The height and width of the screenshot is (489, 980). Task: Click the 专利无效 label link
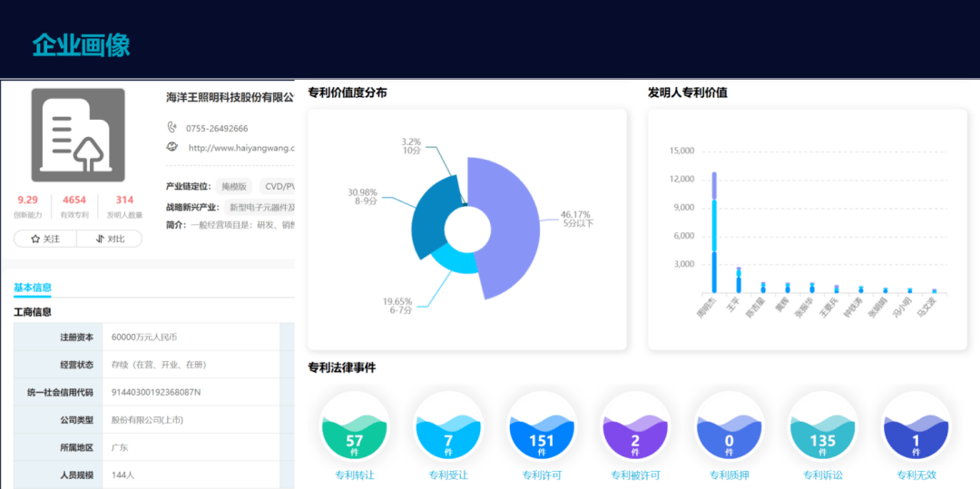coord(916,475)
